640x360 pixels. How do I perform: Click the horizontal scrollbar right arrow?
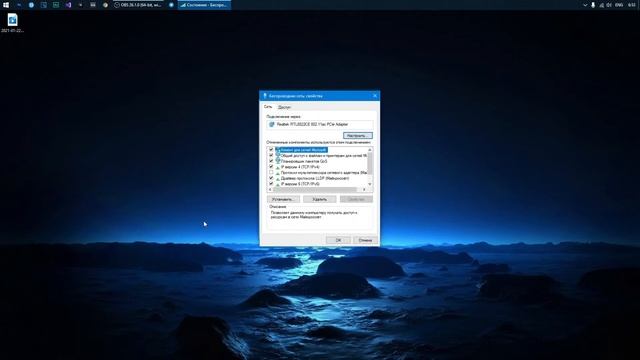click(364, 190)
